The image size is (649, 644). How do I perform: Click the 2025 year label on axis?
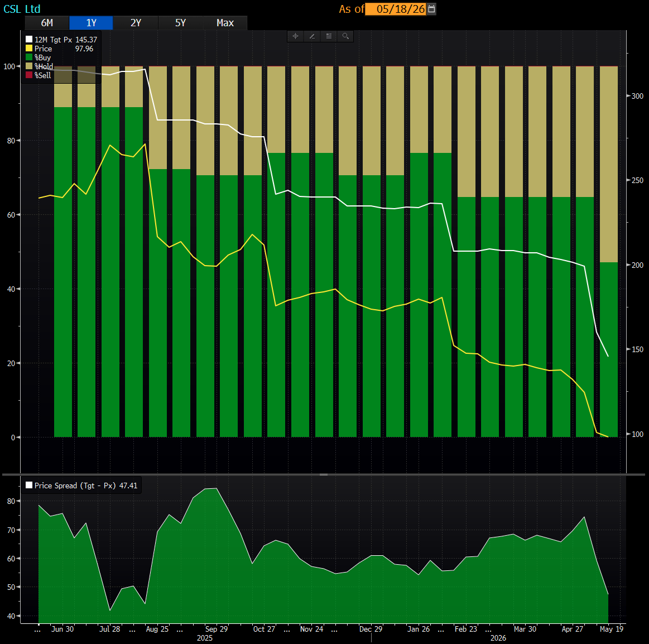(205, 638)
